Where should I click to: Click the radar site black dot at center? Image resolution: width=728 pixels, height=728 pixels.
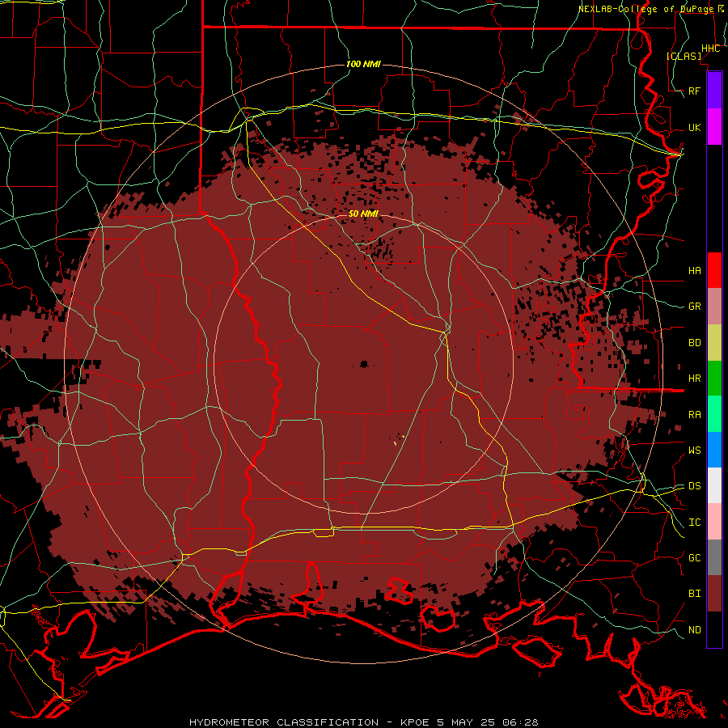(364, 364)
